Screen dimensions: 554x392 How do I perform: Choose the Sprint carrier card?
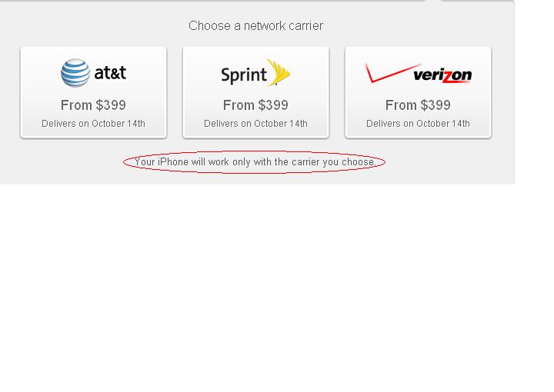255,92
